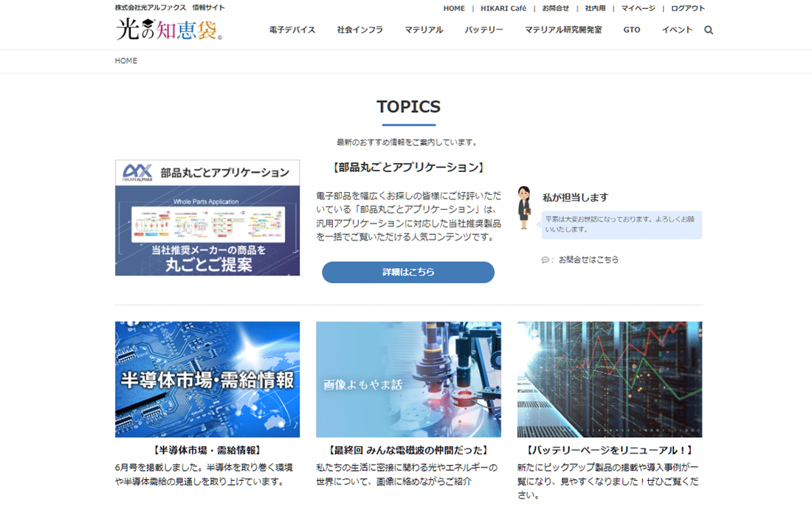Screen dimensions: 812x511
Task: Go to HOME in top utility links
Action: (x=454, y=8)
